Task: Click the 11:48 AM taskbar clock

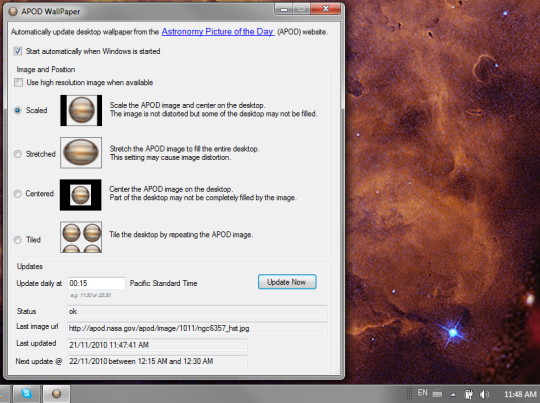Action: [x=520, y=394]
